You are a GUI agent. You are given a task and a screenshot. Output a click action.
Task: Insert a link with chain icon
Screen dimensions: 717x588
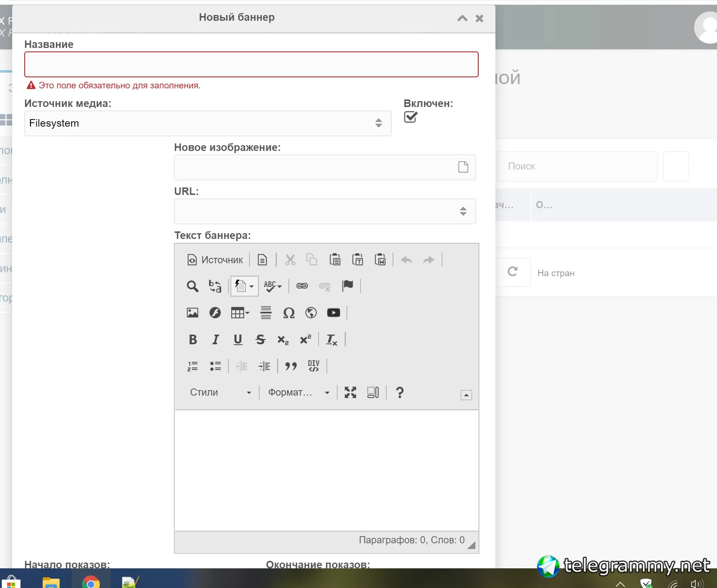[302, 286]
